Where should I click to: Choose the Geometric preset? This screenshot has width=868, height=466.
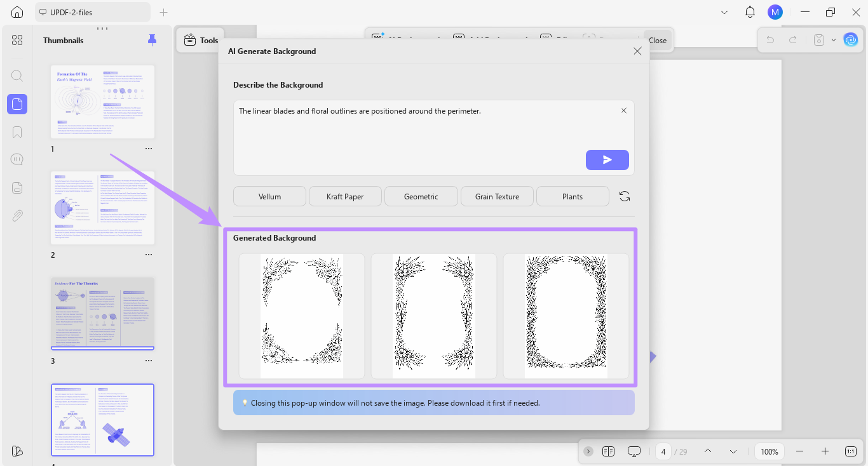click(421, 196)
